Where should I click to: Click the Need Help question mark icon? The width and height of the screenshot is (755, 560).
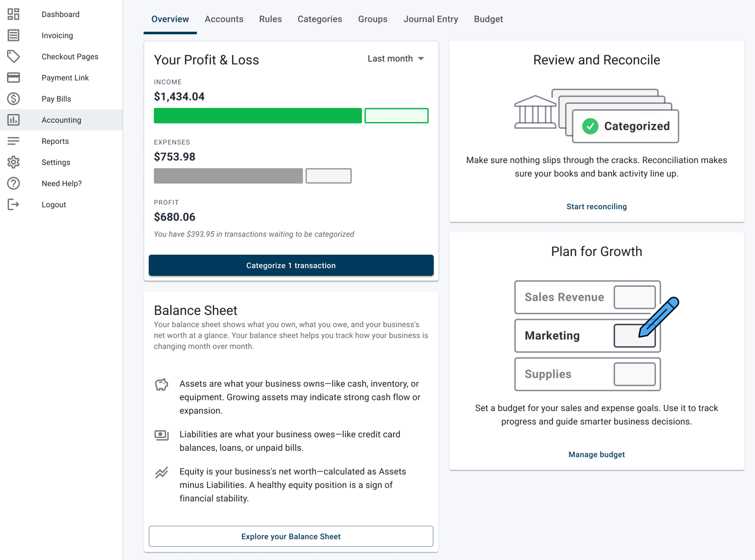coord(14,183)
